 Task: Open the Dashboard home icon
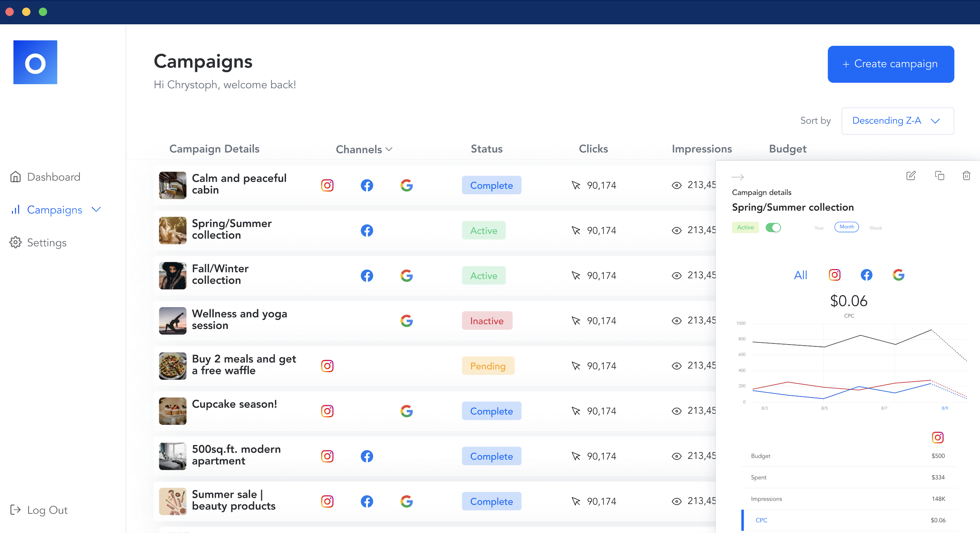tap(15, 177)
